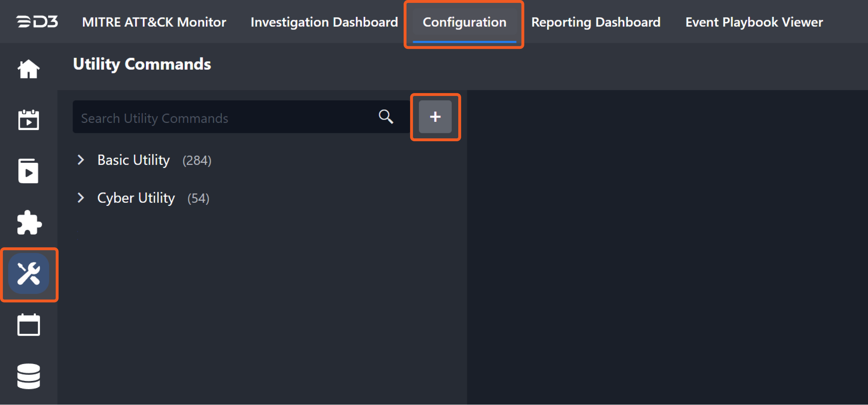Open the database stack icon
Viewport: 868px width, 405px height.
[x=28, y=376]
